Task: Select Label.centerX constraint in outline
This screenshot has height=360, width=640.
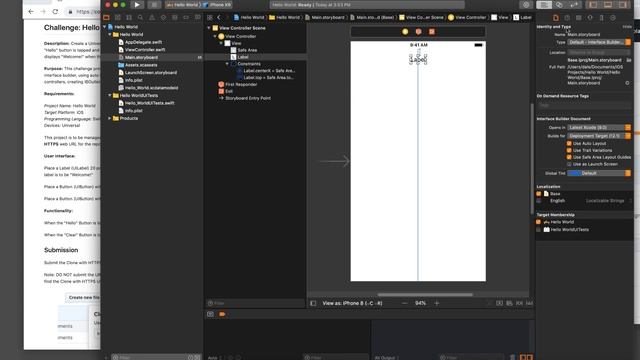Action: coord(269,71)
